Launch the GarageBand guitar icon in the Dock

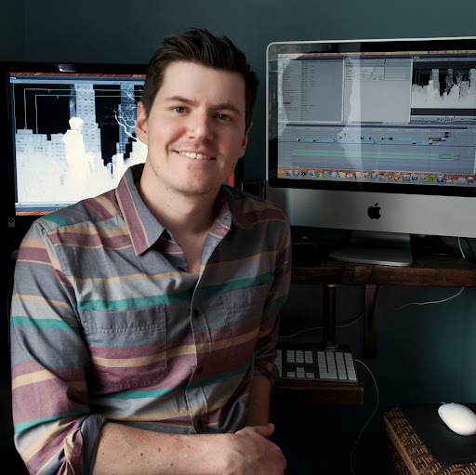coord(397,178)
